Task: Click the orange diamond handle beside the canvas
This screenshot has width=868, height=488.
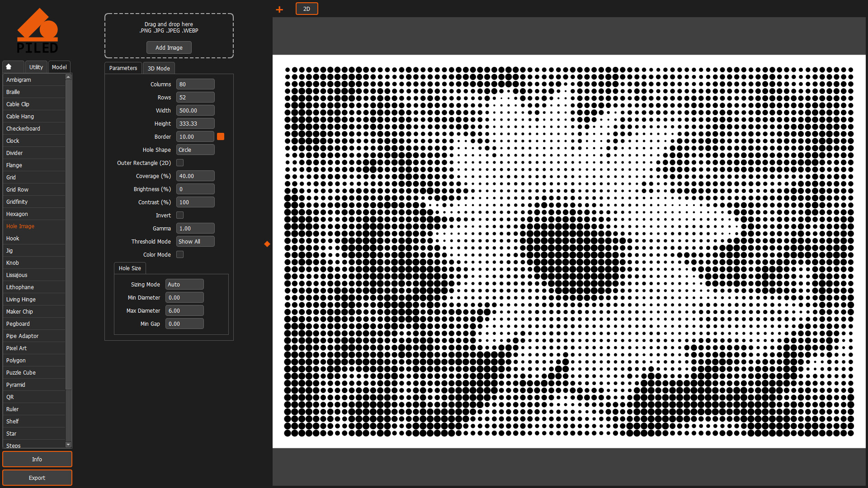Action: pyautogui.click(x=267, y=244)
